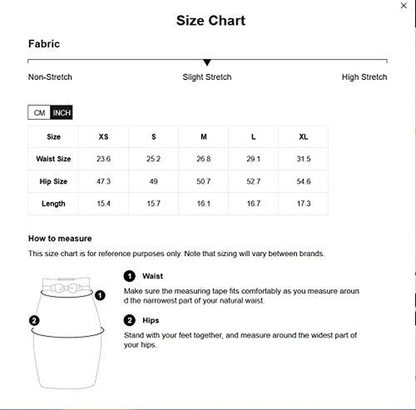Click the fabric stretch triangle marker

(207, 62)
